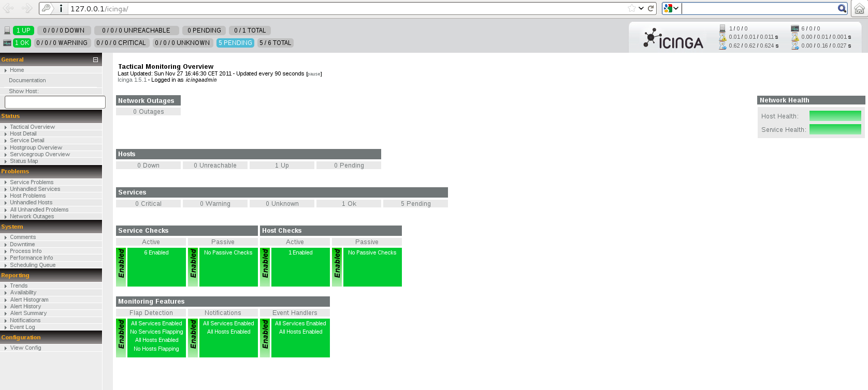Toggle the Flap Detection Enabled indicator
Image resolution: width=868 pixels, height=390 pixels.
click(121, 338)
